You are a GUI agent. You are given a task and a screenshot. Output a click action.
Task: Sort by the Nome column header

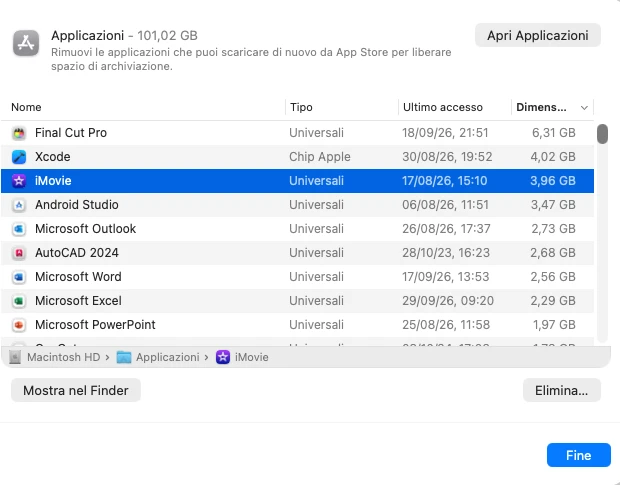coord(26,108)
